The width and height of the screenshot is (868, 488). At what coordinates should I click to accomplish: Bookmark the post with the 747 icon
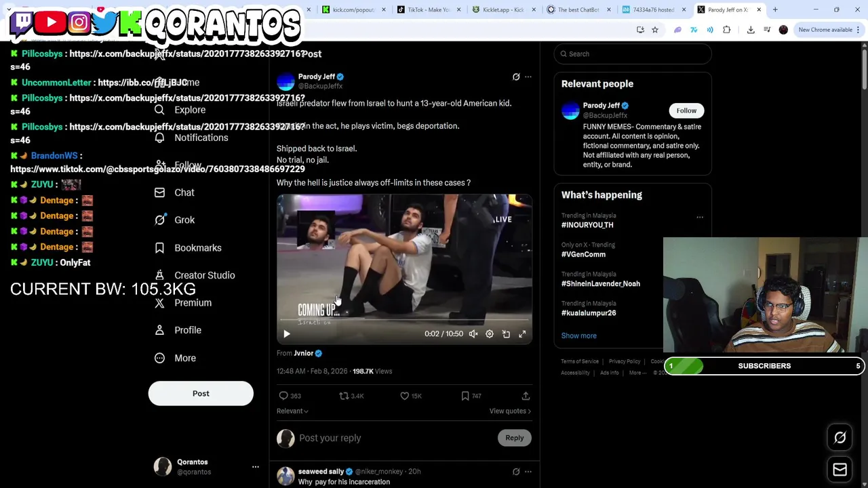click(471, 396)
